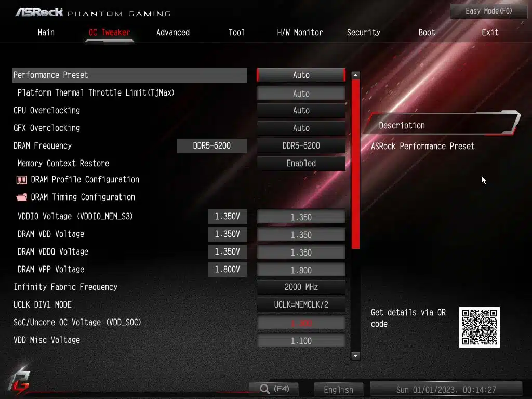Click the QR code image

tap(479, 327)
